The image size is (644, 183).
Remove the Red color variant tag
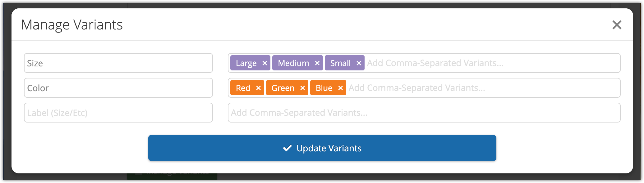tap(258, 88)
